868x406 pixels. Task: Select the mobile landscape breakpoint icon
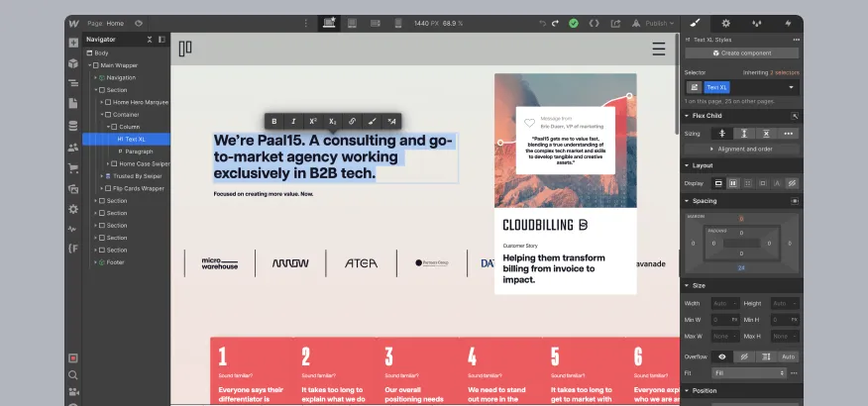click(x=375, y=23)
